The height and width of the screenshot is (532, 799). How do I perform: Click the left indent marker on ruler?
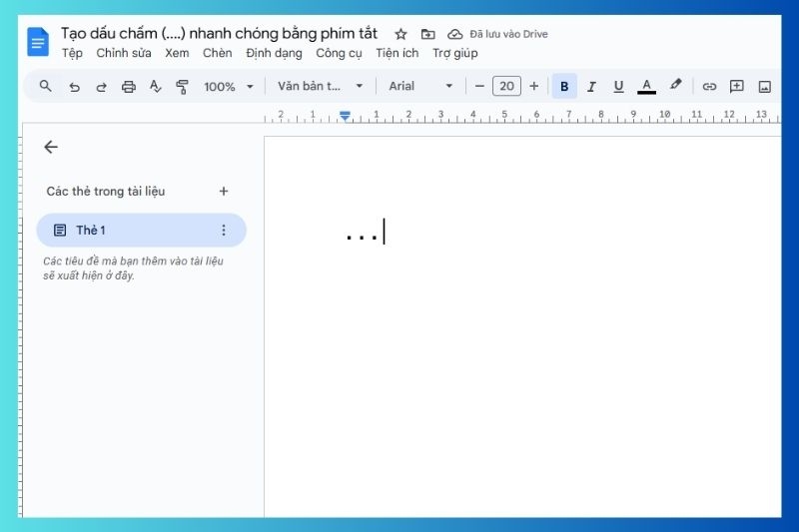pos(345,117)
